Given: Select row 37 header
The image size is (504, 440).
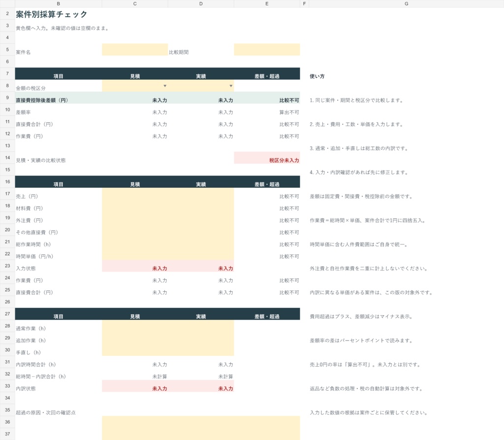Looking at the screenshot, I should click(x=7, y=434).
